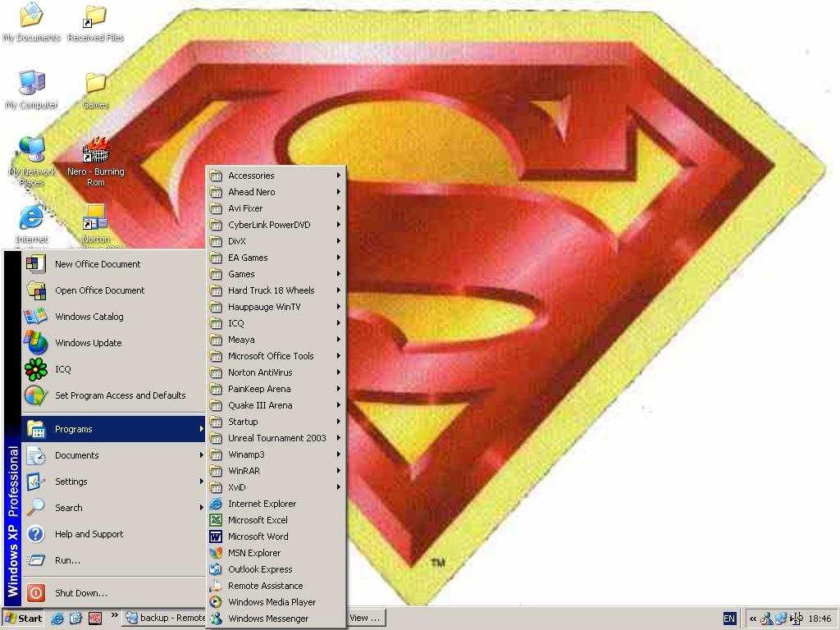This screenshot has width=840, height=630.
Task: Expand the Microsoft Office Tools submenu arrow
Action: pyautogui.click(x=339, y=356)
